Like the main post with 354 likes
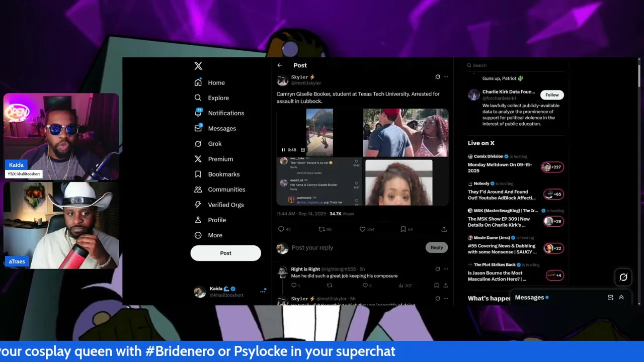This screenshot has width=644, height=362. pos(362,229)
